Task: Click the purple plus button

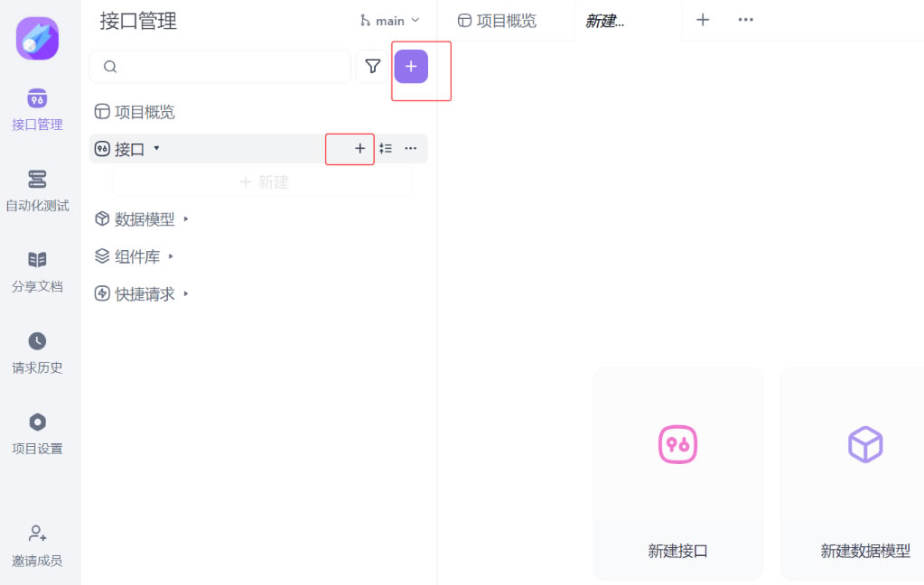Action: 411,67
